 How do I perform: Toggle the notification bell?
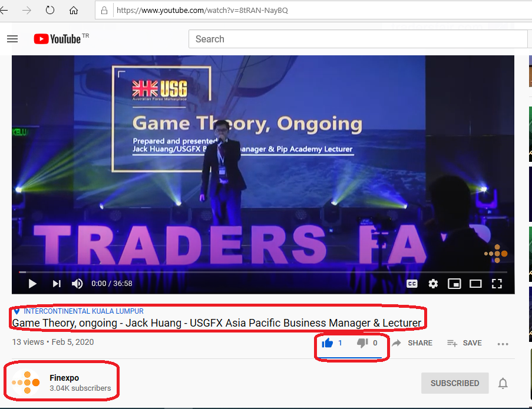[503, 383]
